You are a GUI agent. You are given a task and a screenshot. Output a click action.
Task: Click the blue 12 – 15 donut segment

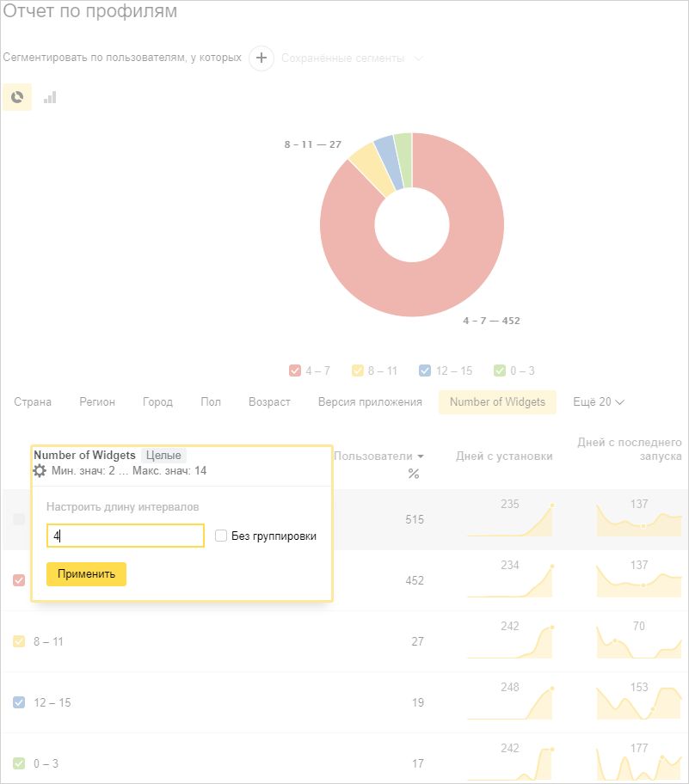tap(391, 162)
